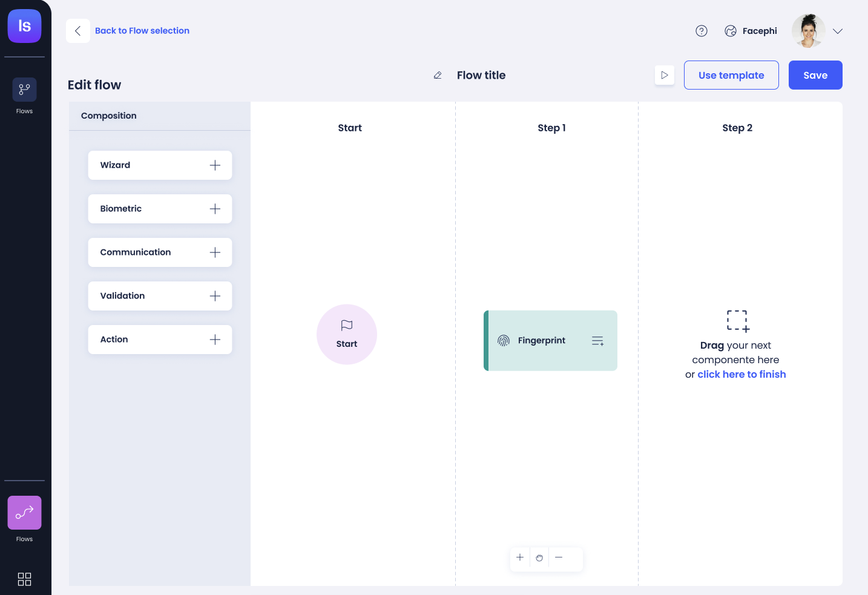Click the Save button
868x595 pixels.
(815, 74)
